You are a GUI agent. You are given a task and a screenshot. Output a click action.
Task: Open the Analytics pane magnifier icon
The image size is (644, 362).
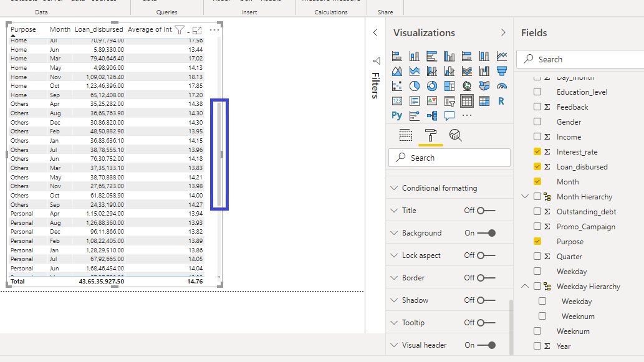456,135
